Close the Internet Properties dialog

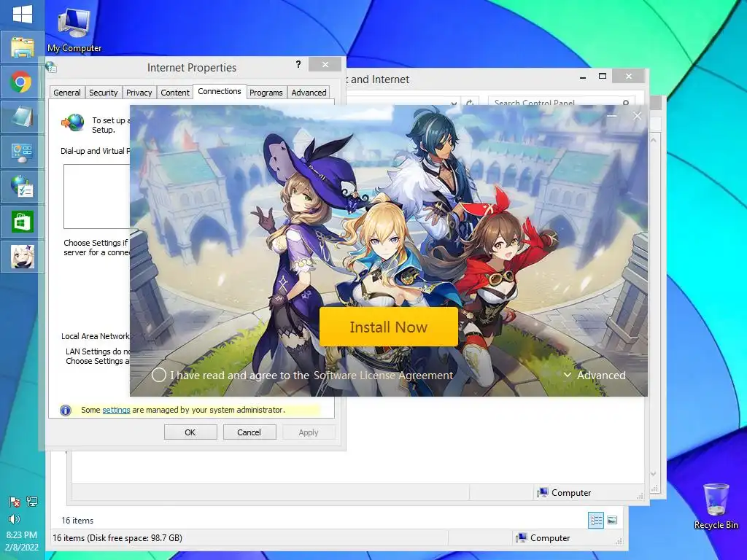(325, 64)
